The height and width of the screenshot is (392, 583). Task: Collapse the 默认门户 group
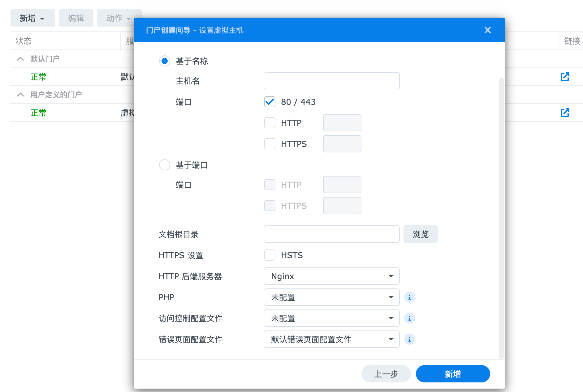pyautogui.click(x=20, y=59)
